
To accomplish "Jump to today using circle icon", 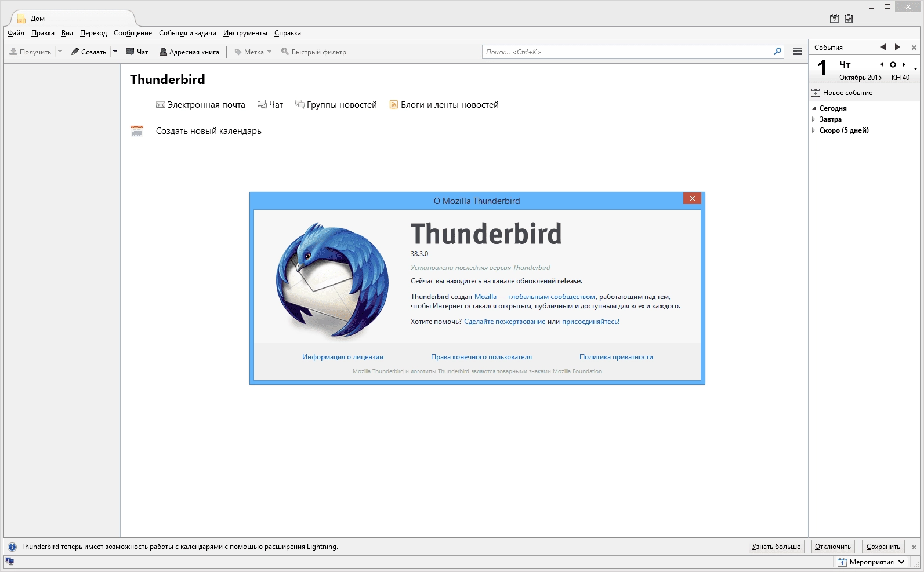I will [x=893, y=64].
